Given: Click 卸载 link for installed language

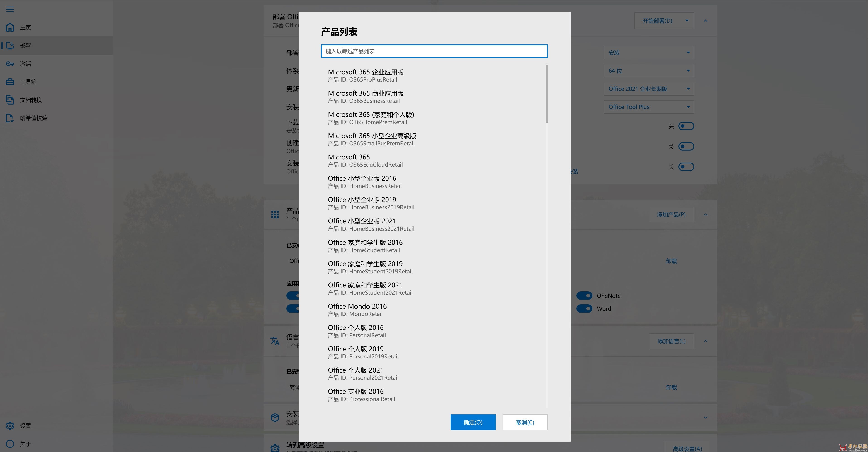Looking at the screenshot, I should (671, 388).
